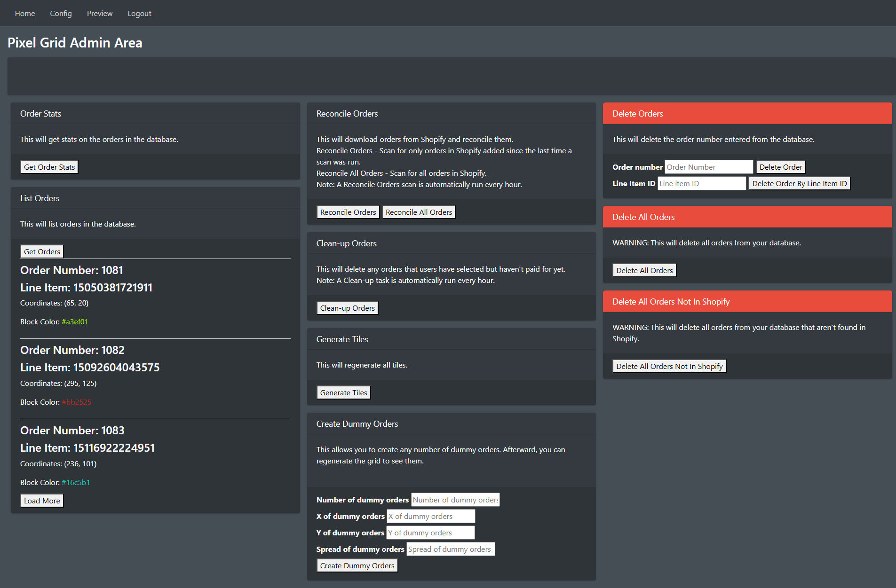Click the Generate Tiles panel header
The height and width of the screenshot is (588, 896).
pyautogui.click(x=451, y=339)
